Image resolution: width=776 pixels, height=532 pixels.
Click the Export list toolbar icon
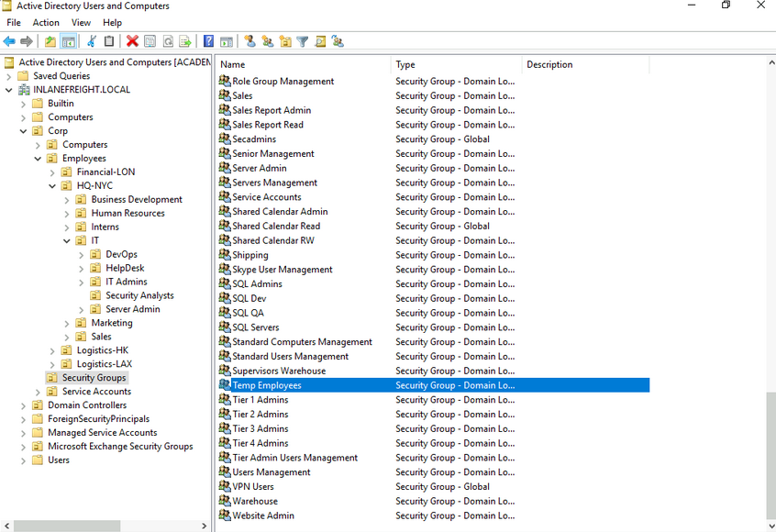coord(185,41)
